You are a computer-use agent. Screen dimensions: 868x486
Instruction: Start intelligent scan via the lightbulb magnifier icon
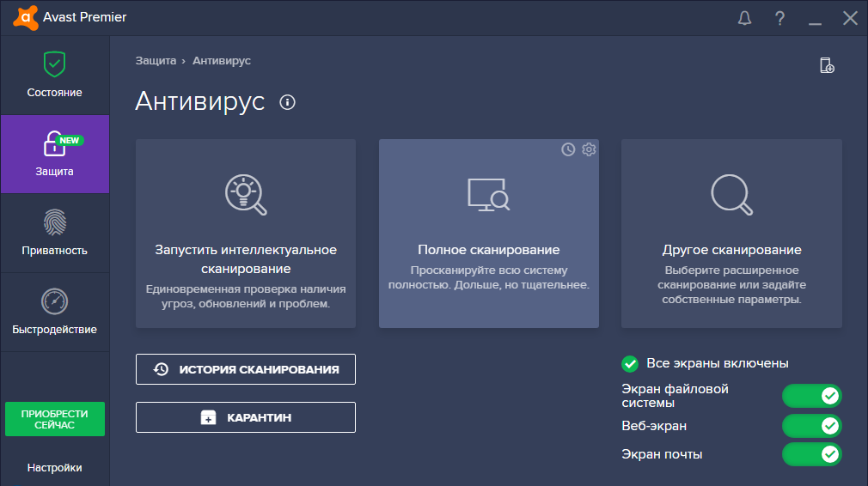click(x=246, y=195)
